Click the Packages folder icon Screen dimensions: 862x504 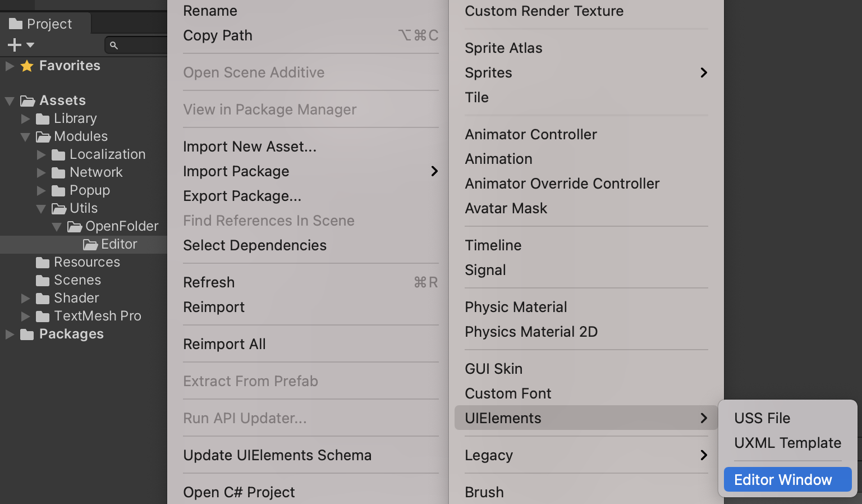pos(26,334)
